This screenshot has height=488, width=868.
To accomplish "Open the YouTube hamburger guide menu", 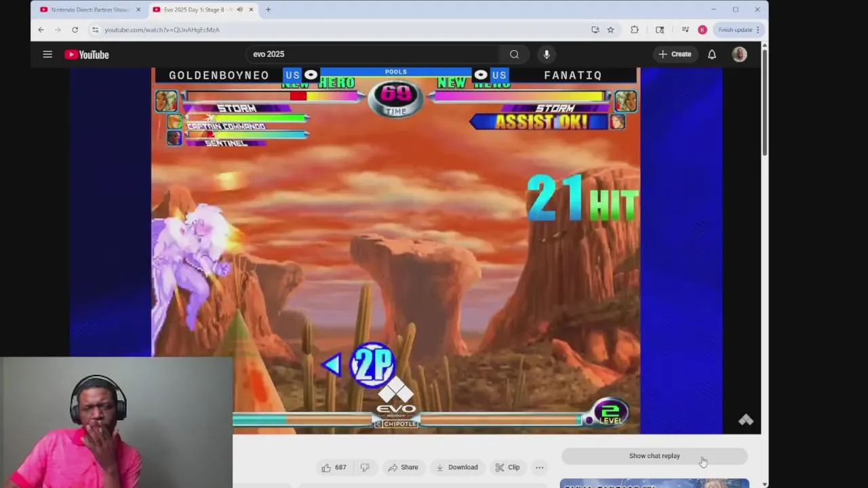I will [47, 54].
